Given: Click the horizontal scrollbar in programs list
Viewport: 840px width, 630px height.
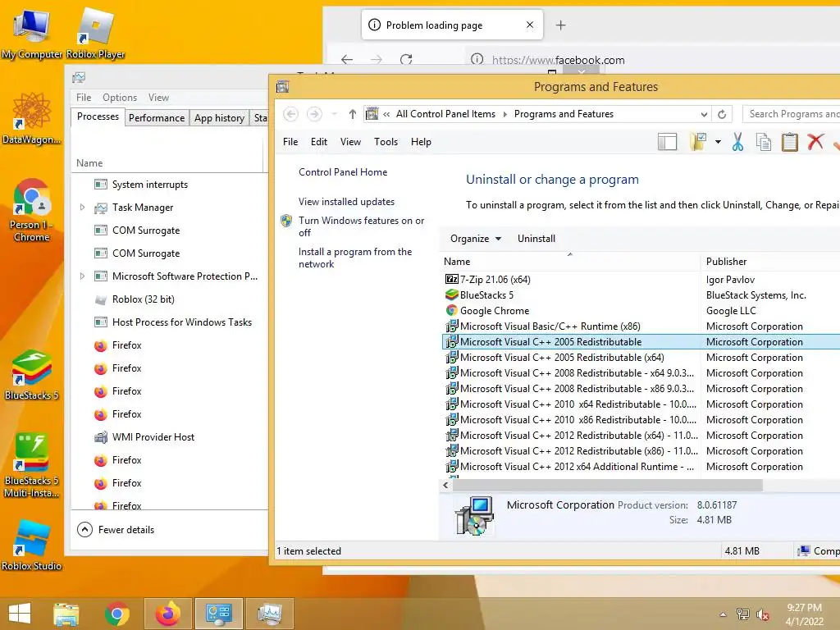Looking at the screenshot, I should tap(608, 486).
